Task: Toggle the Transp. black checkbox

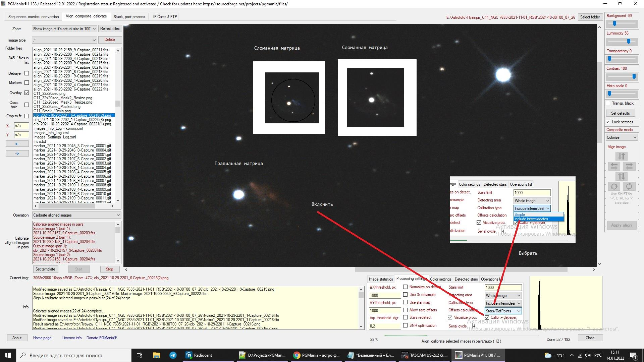Action: tap(608, 103)
